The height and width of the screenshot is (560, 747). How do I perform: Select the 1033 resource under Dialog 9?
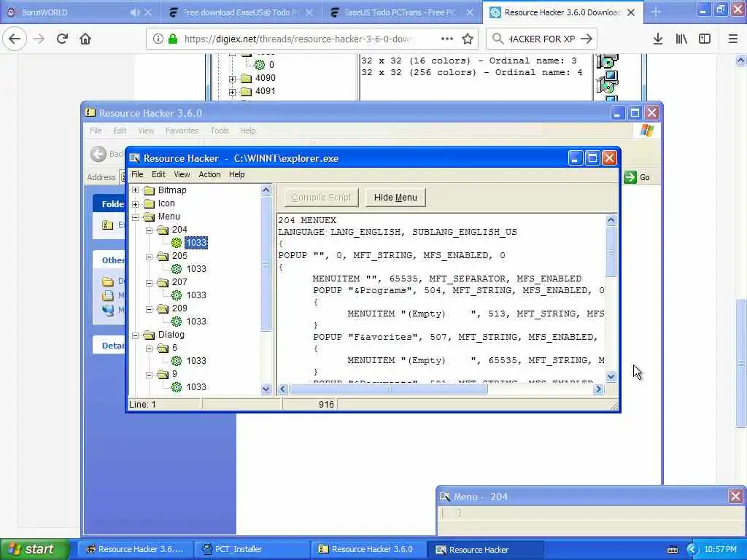point(196,386)
